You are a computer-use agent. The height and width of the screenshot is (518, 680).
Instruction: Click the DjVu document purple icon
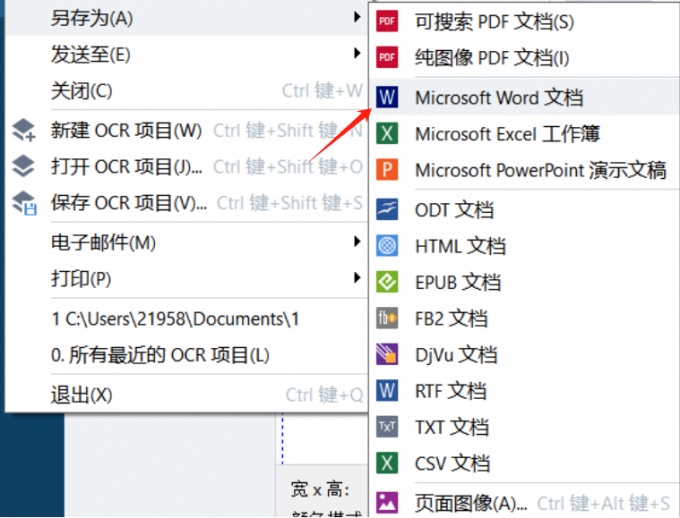[387, 354]
